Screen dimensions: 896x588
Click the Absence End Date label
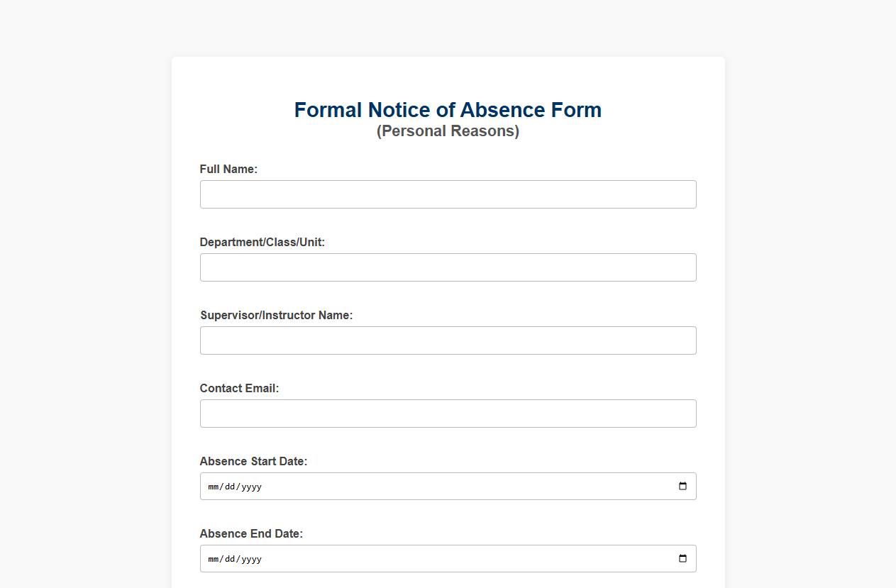click(250, 533)
